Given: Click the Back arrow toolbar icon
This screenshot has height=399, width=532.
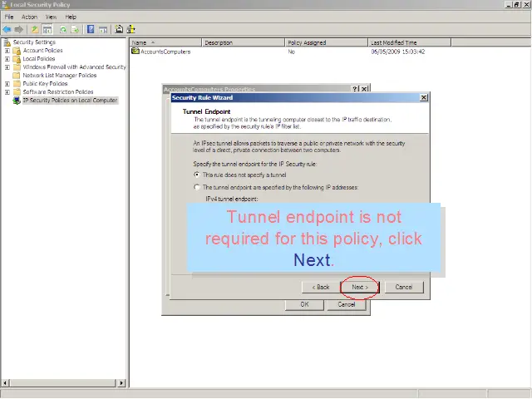Looking at the screenshot, I should coord(7,29).
